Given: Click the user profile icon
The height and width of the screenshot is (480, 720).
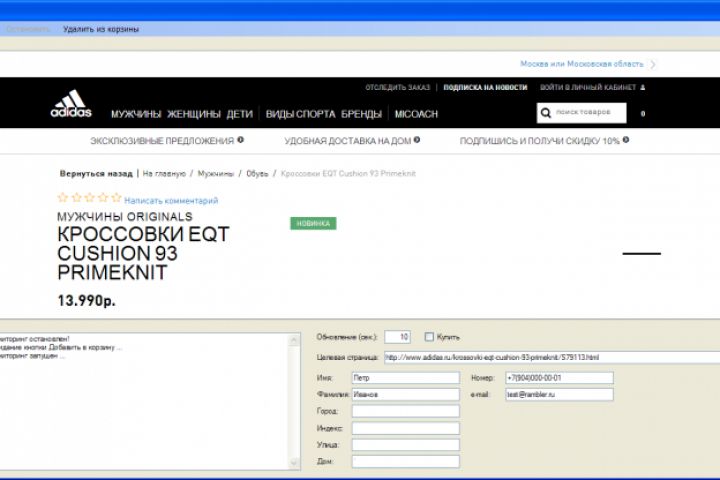Looking at the screenshot, I should tap(643, 87).
